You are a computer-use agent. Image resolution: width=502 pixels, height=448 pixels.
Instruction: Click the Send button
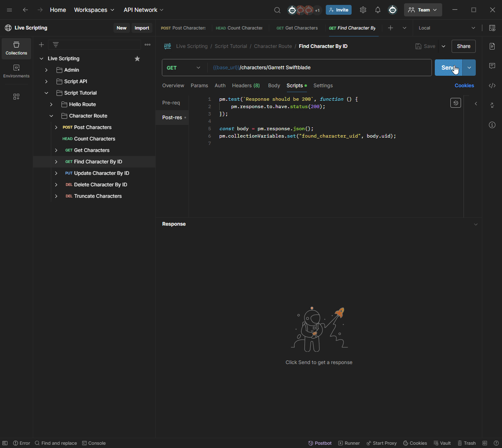coord(449,68)
